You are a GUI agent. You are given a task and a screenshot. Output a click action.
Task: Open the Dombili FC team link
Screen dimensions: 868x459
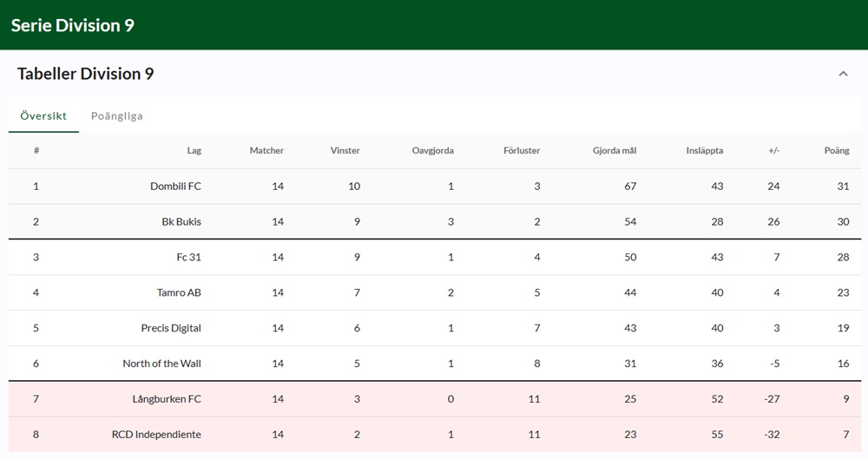(175, 187)
